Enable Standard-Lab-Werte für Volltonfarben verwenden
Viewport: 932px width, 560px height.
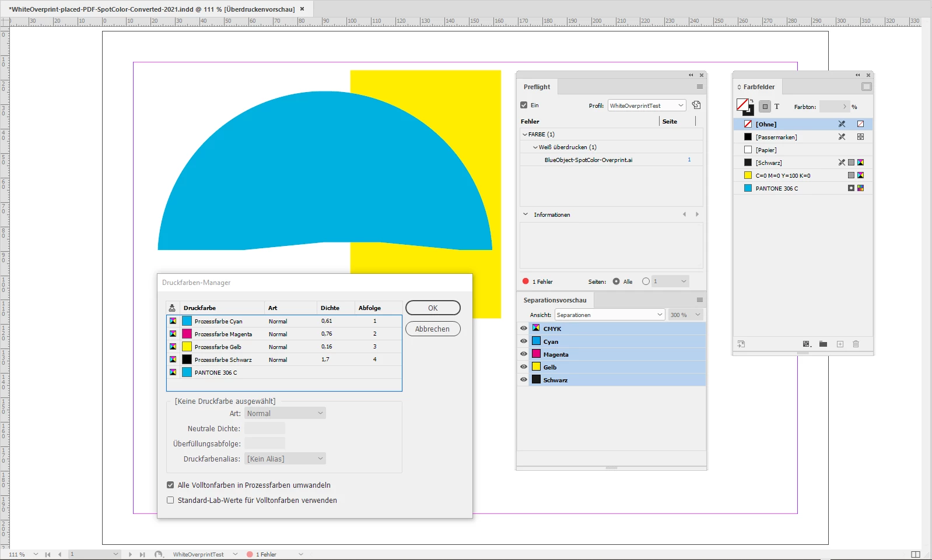pyautogui.click(x=170, y=500)
